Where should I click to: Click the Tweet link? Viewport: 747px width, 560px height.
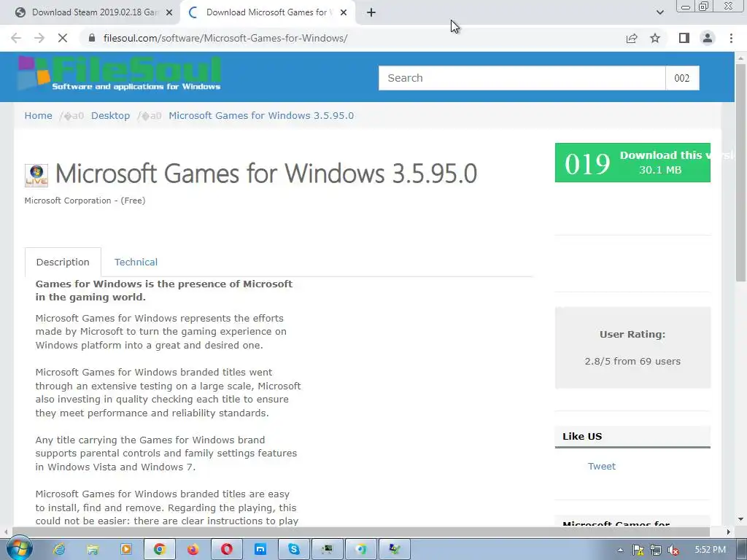pyautogui.click(x=601, y=466)
